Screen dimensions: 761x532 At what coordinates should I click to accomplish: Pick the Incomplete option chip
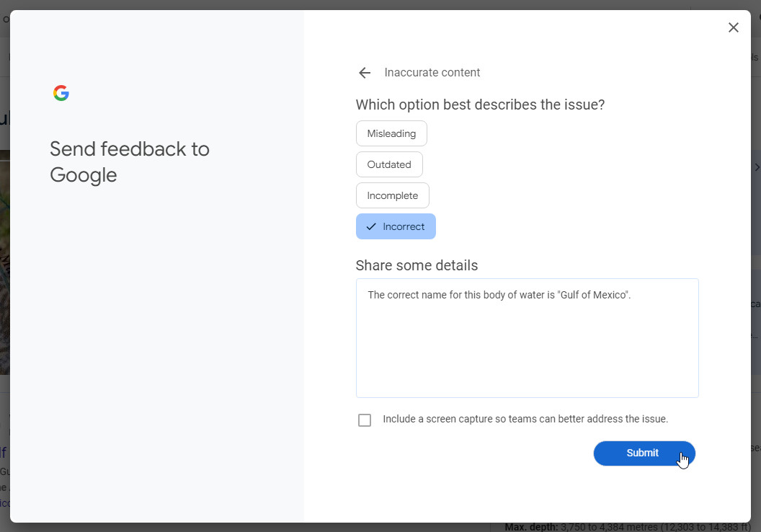[392, 195]
